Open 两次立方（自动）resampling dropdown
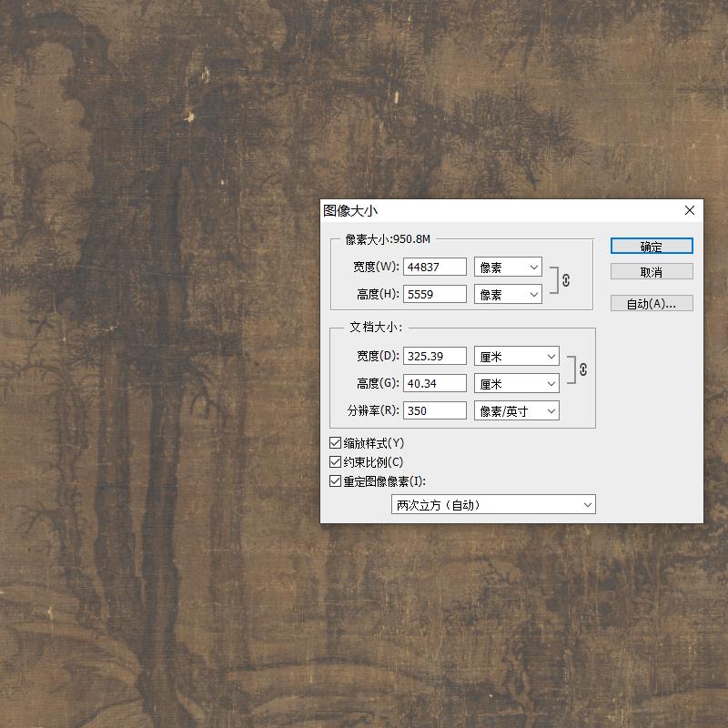 tap(493, 505)
